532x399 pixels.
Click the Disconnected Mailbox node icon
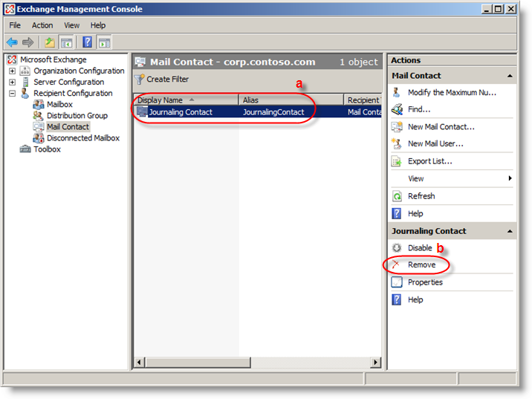point(39,138)
